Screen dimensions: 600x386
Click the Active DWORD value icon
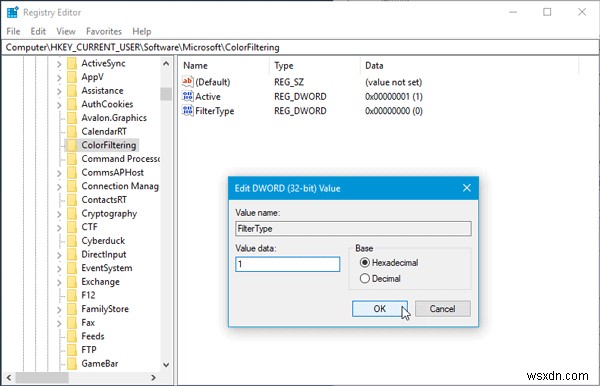click(x=188, y=96)
